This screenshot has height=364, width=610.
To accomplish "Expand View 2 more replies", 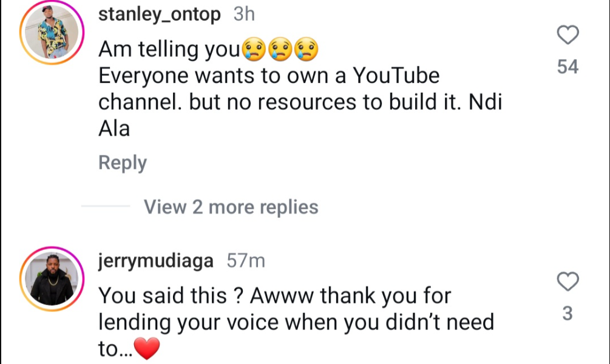I will pos(231,207).
